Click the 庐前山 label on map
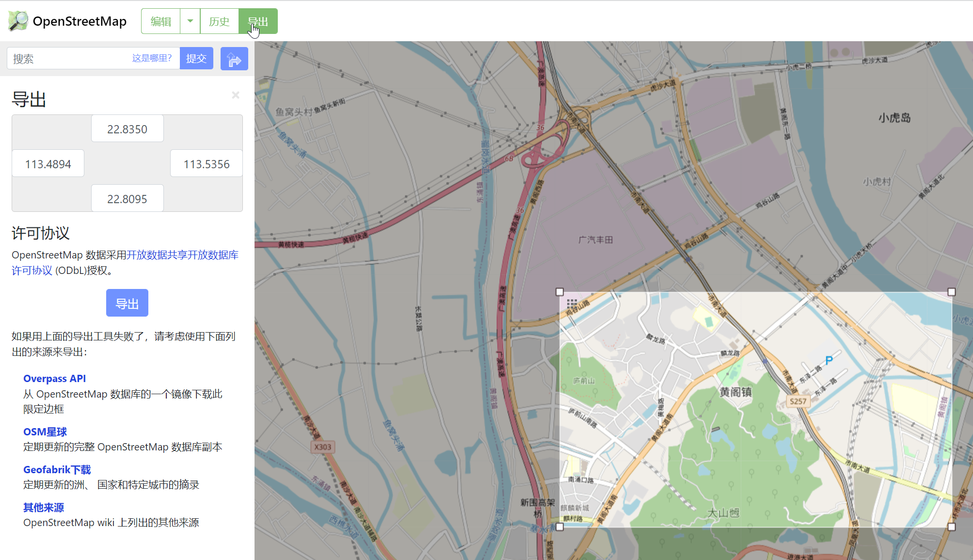Image resolution: width=973 pixels, height=560 pixels. click(x=584, y=381)
